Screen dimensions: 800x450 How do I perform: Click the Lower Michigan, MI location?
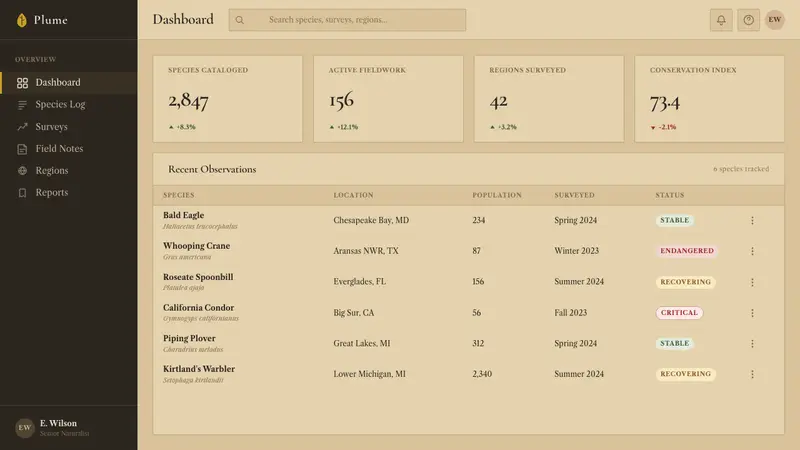point(369,374)
